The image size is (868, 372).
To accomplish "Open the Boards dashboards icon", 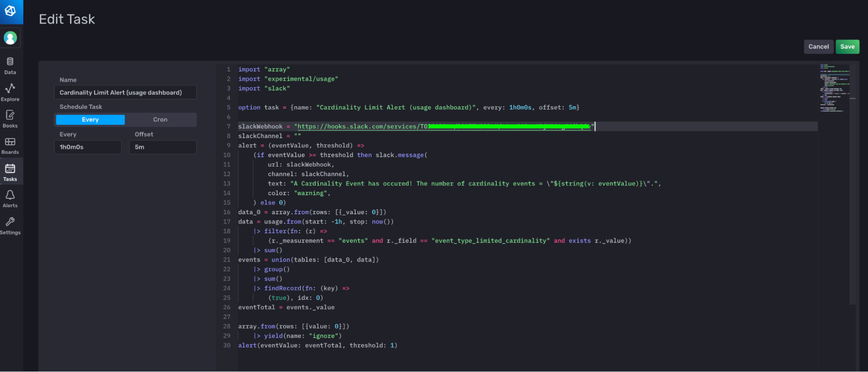I will [x=10, y=142].
